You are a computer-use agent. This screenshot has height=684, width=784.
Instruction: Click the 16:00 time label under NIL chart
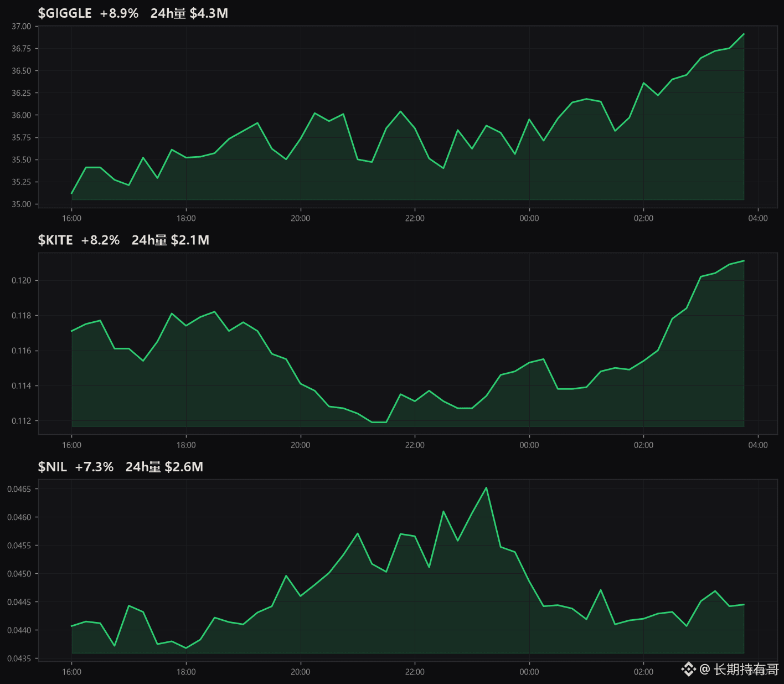pyautogui.click(x=72, y=672)
